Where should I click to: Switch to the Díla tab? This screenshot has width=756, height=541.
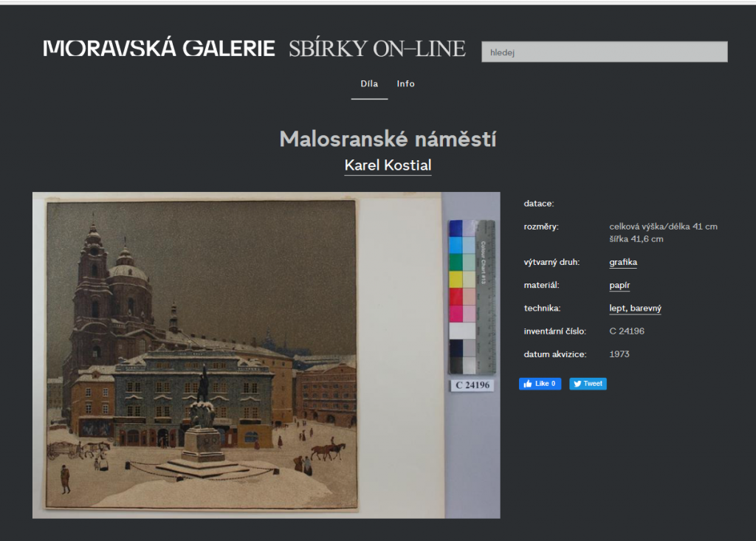pyautogui.click(x=369, y=84)
